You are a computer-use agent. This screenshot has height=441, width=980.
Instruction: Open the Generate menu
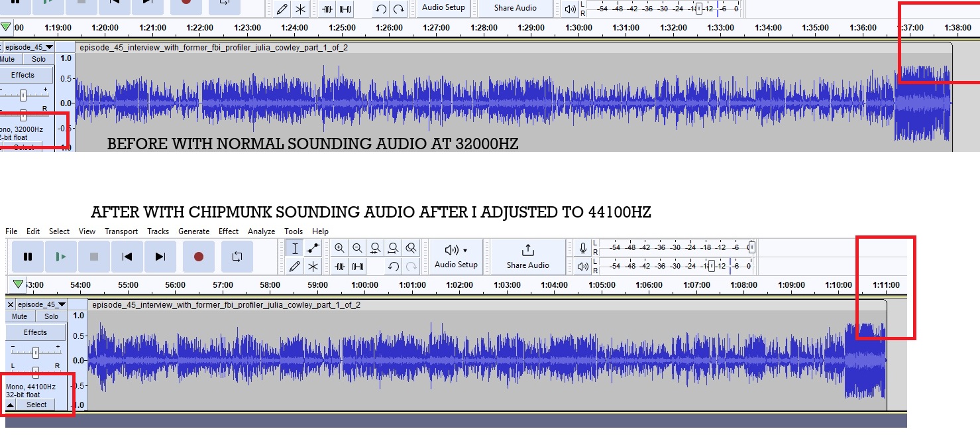click(x=194, y=231)
